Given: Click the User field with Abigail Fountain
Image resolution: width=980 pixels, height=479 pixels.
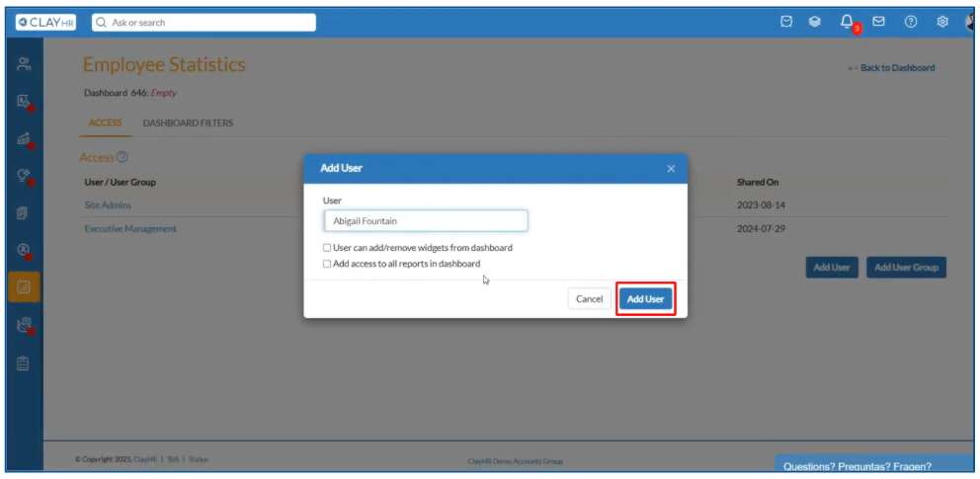Looking at the screenshot, I should point(426,221).
